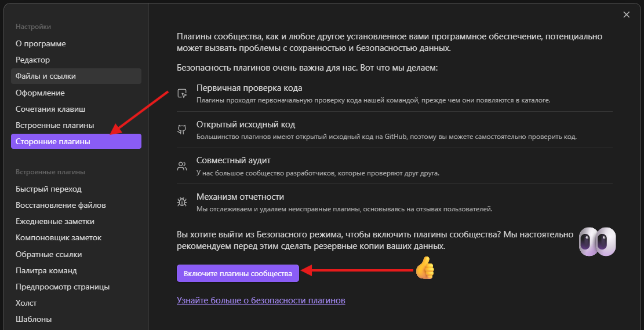Select «Файлы и ссылки» settings section
644x330 pixels.
pos(46,76)
